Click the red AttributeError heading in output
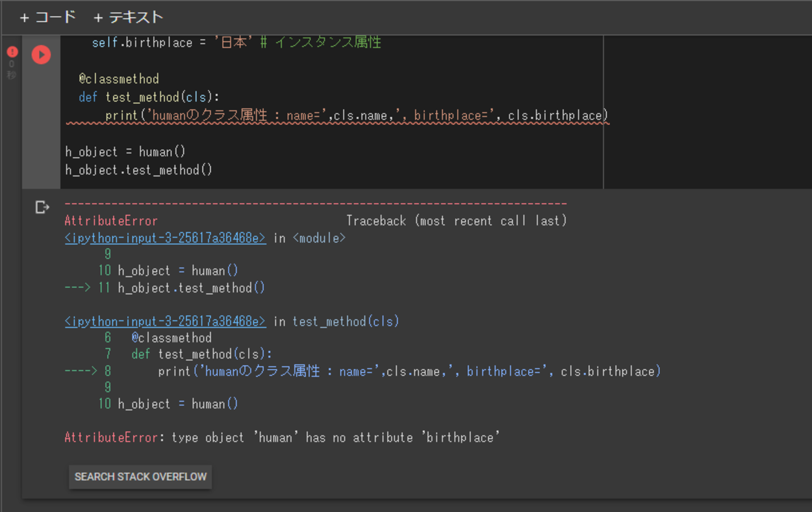The height and width of the screenshot is (512, 812). point(111,221)
